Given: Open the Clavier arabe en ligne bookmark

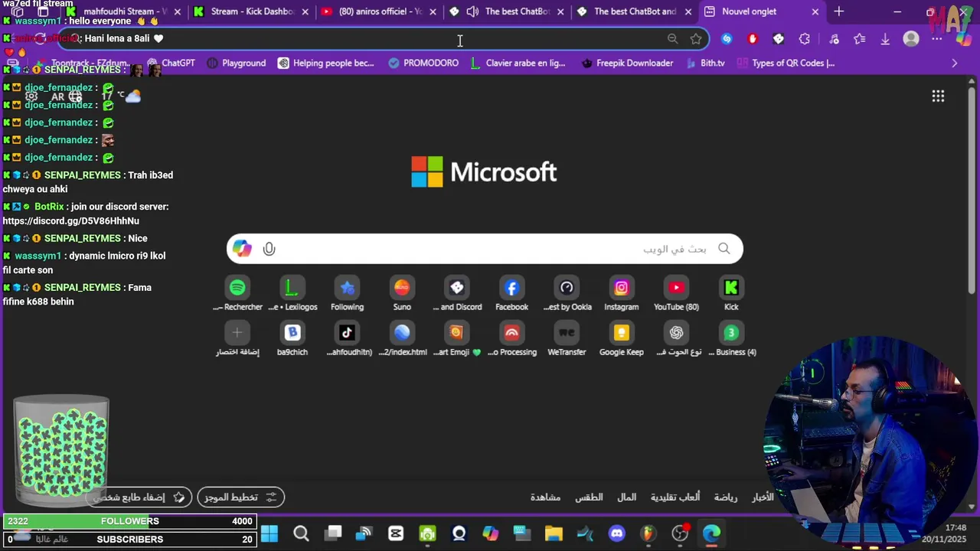Looking at the screenshot, I should (518, 63).
